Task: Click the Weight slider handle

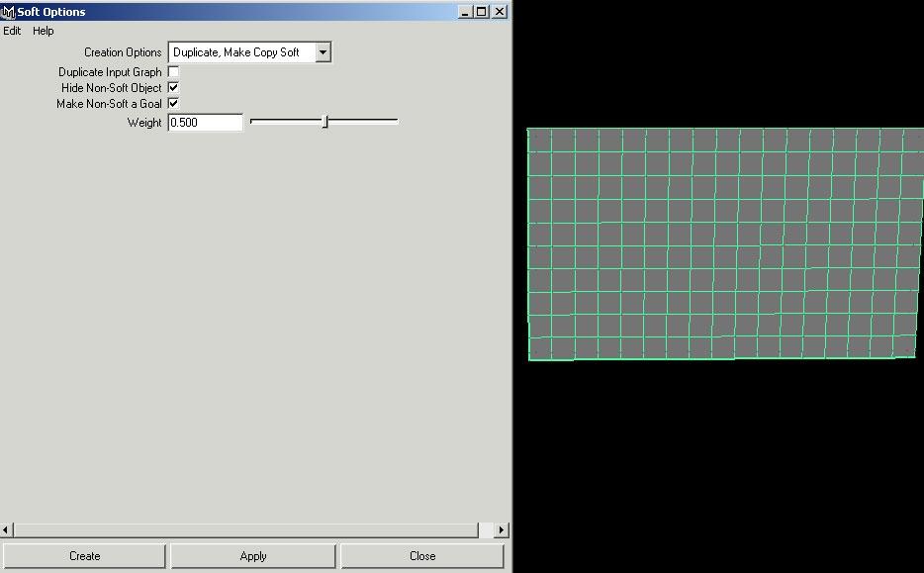Action: click(x=324, y=122)
